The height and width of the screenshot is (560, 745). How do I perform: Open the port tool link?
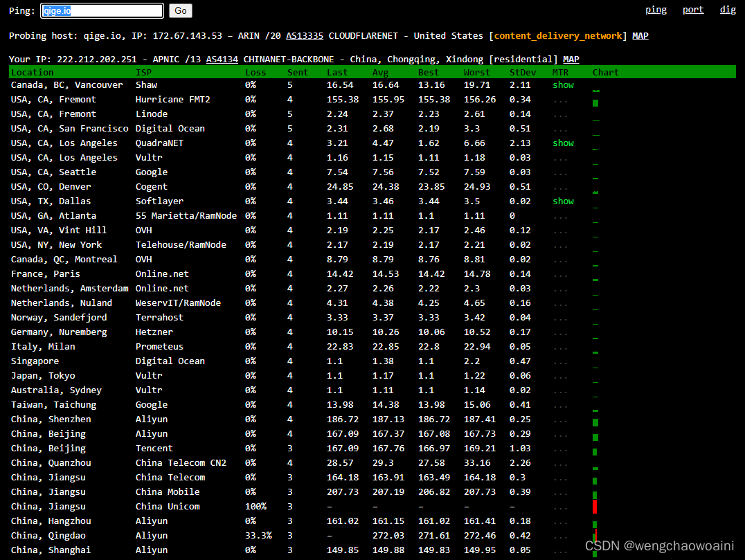(693, 10)
